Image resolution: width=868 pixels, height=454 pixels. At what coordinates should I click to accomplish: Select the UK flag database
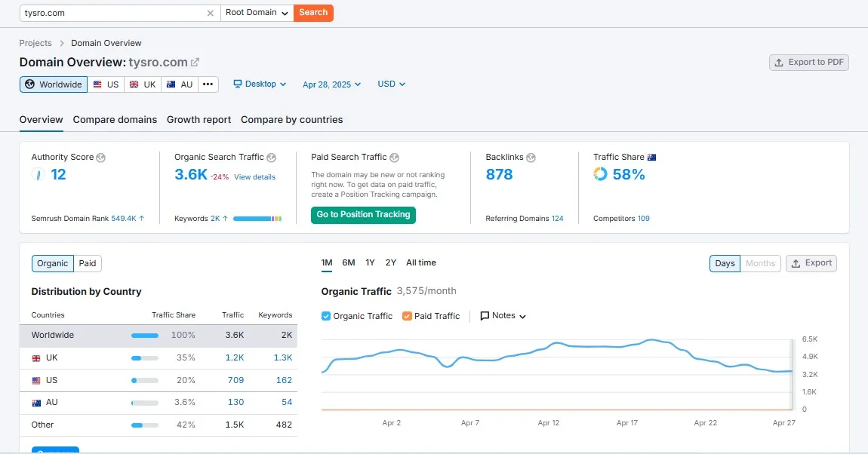tap(143, 84)
